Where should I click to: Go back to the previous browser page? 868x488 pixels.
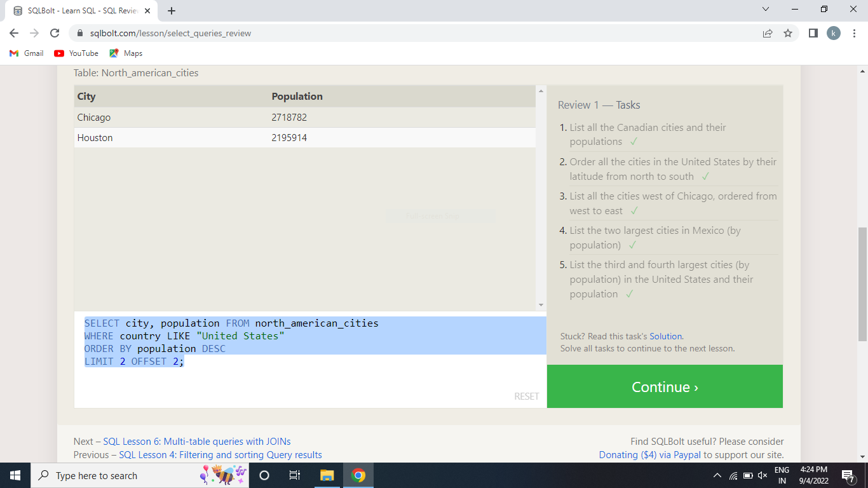pyautogui.click(x=14, y=33)
